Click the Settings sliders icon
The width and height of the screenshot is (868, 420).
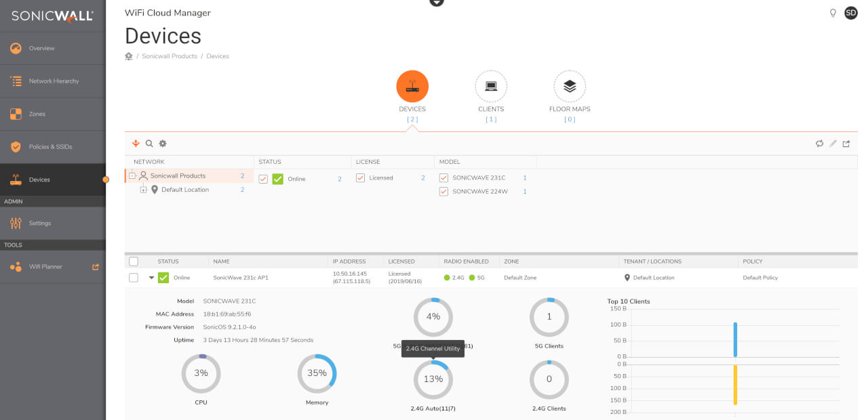[16, 223]
